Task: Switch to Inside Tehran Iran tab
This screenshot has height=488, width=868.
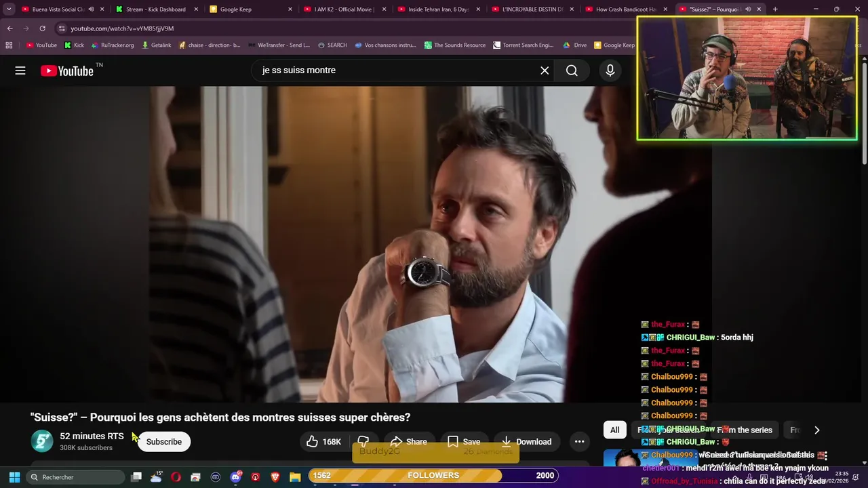Action: pos(437,9)
